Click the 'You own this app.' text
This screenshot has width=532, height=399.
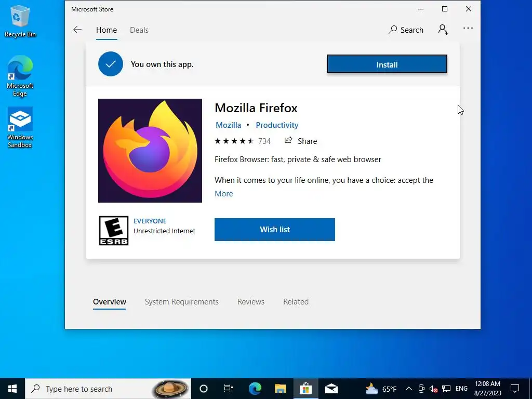tap(162, 64)
